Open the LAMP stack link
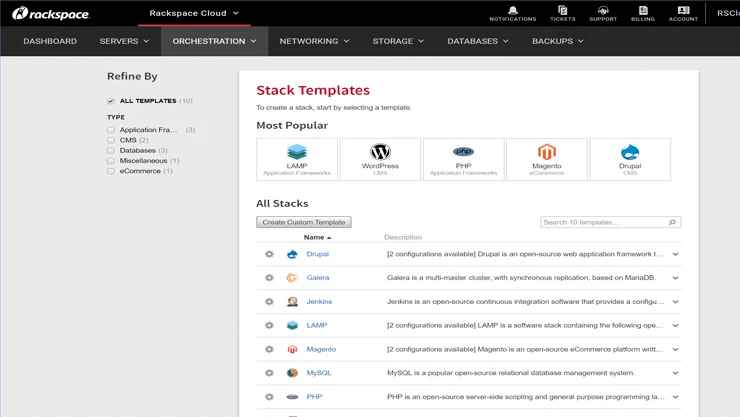This screenshot has width=740, height=417. click(x=317, y=325)
